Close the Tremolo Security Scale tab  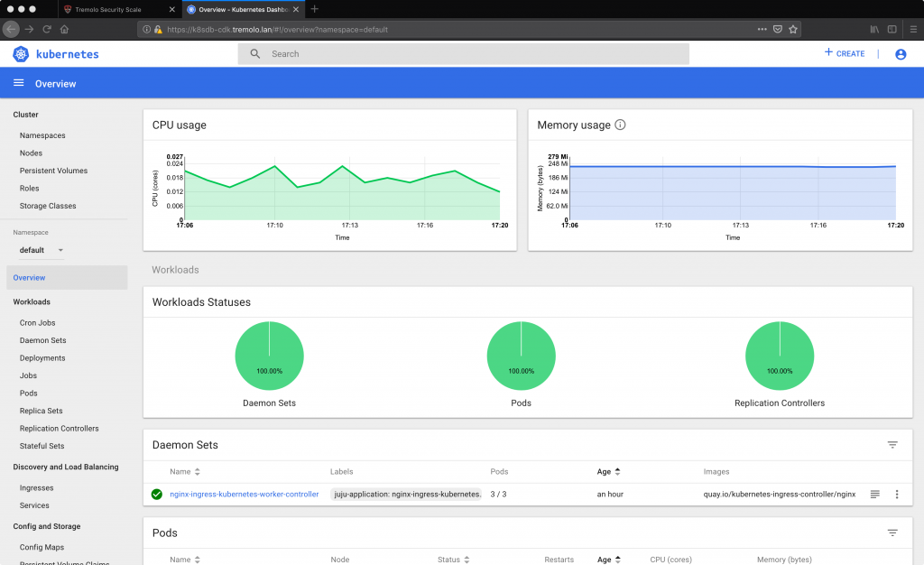click(171, 9)
